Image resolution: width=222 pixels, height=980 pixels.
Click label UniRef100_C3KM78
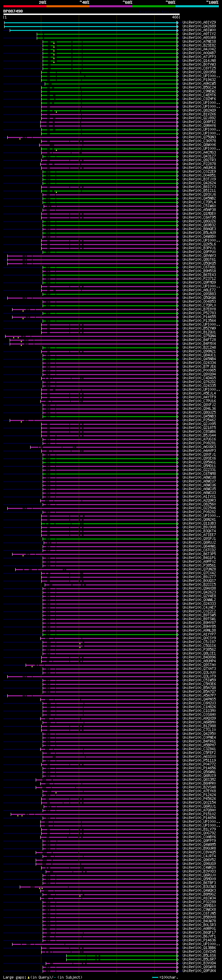(199, 141)
